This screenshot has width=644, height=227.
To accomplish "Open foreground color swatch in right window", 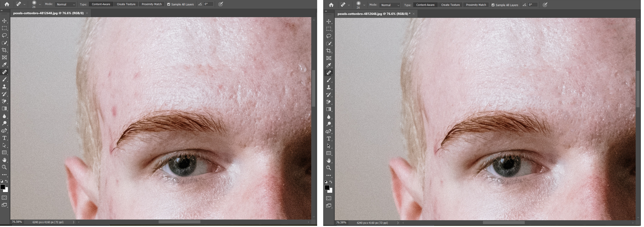I will [x=327, y=188].
